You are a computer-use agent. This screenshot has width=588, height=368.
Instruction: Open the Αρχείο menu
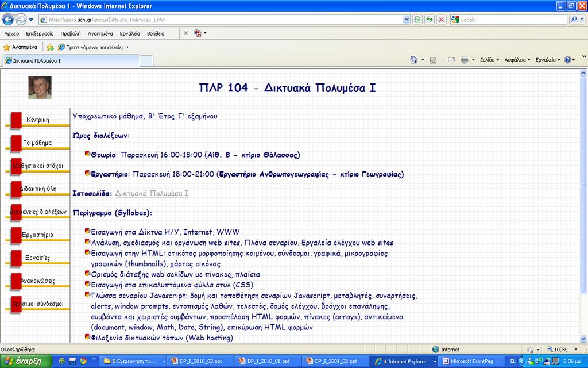point(11,33)
